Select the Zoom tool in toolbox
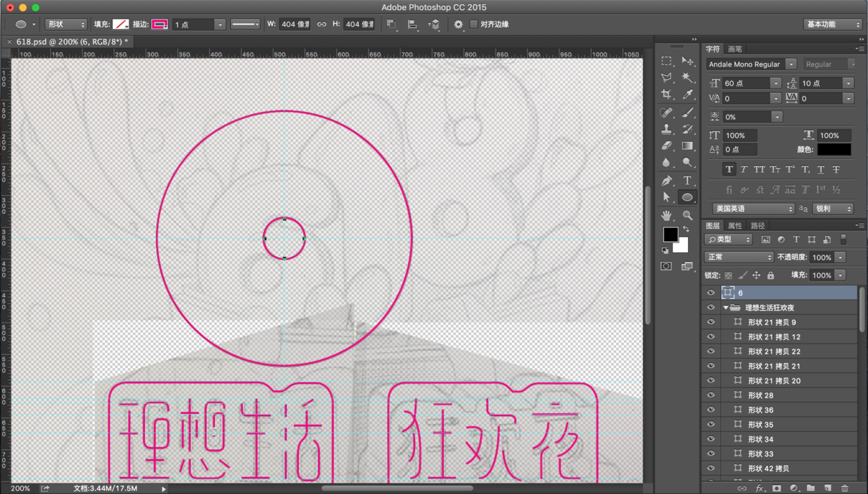The height and width of the screenshot is (494, 868). coord(687,216)
